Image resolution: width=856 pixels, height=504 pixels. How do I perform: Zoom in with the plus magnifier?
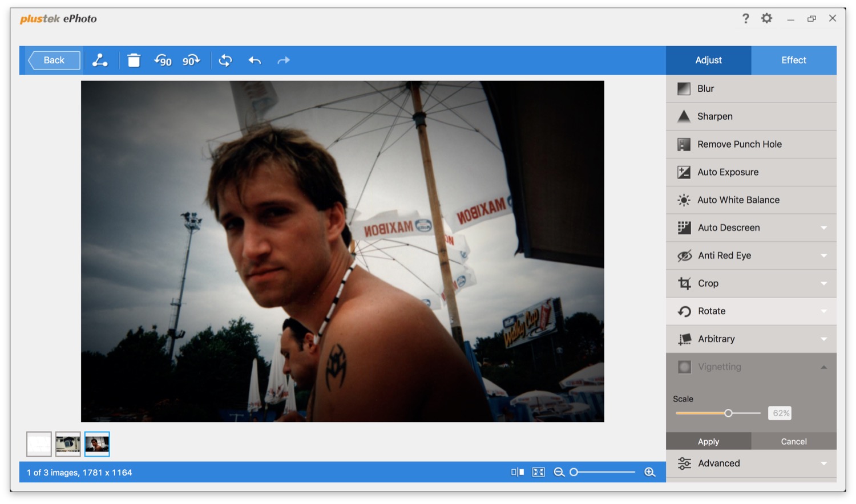[x=649, y=472]
